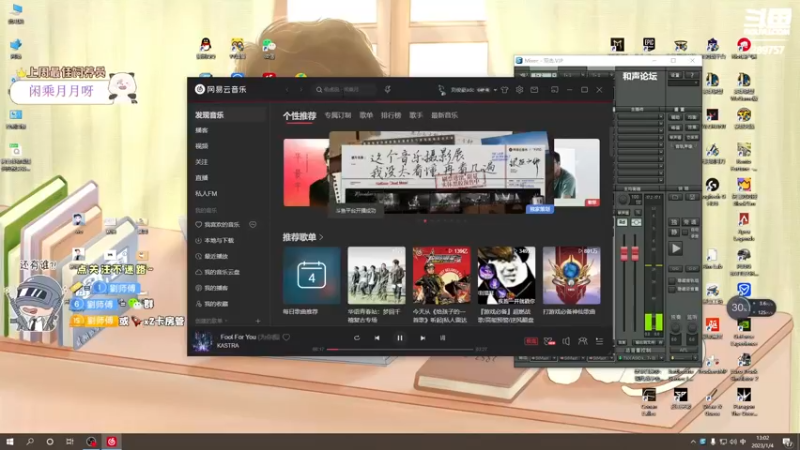Open the skin (T-shirt) icon
The image size is (800, 450).
(x=505, y=90)
